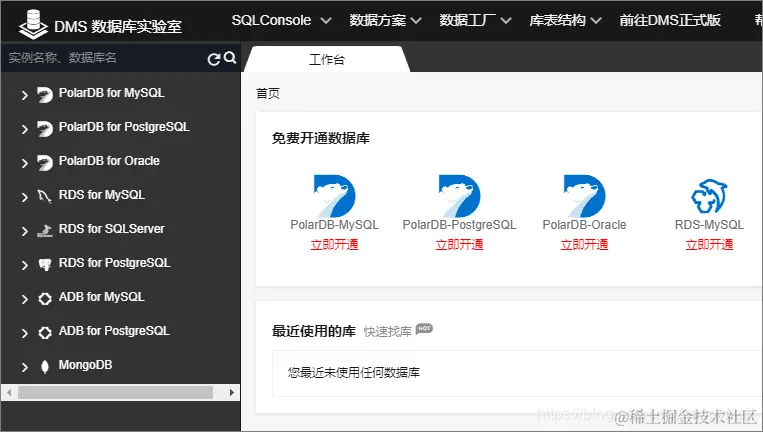The width and height of the screenshot is (763, 432).
Task: Click the magnifier search icon in the sidebar
Action: click(230, 57)
